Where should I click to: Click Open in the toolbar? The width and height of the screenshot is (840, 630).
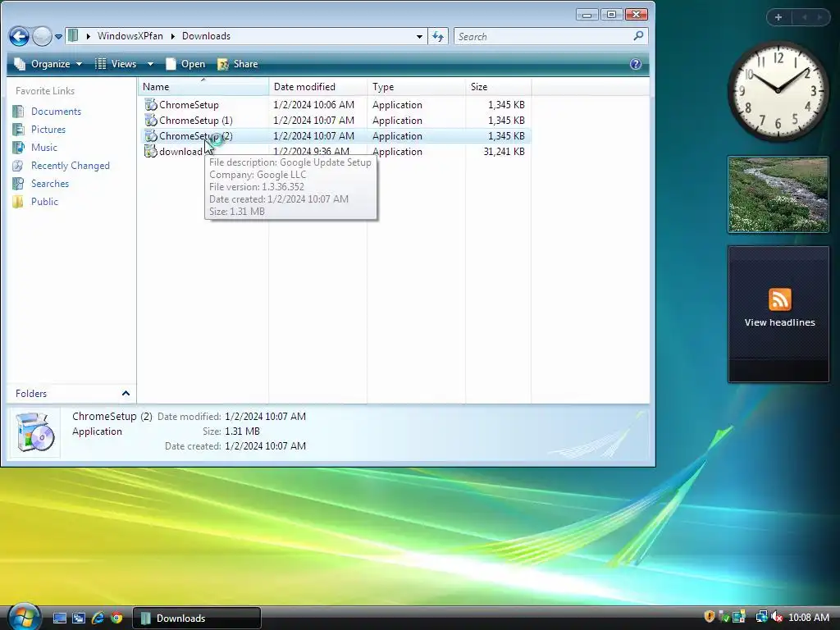(185, 64)
